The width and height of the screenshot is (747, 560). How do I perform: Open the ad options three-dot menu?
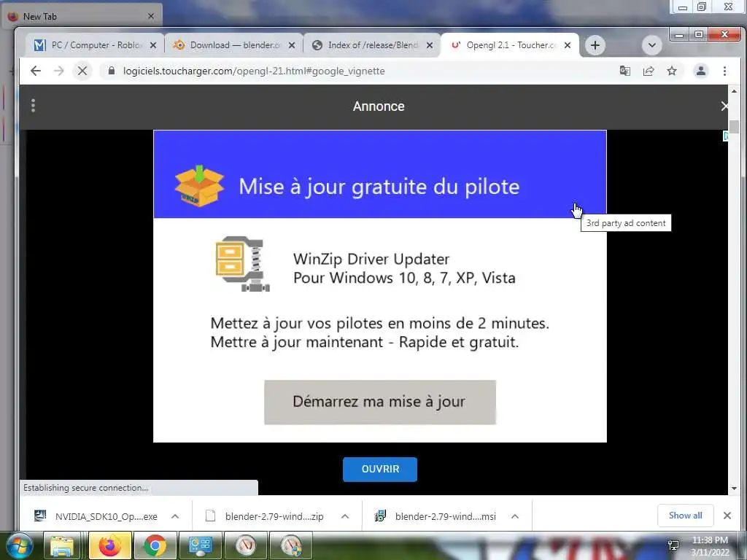[33, 106]
